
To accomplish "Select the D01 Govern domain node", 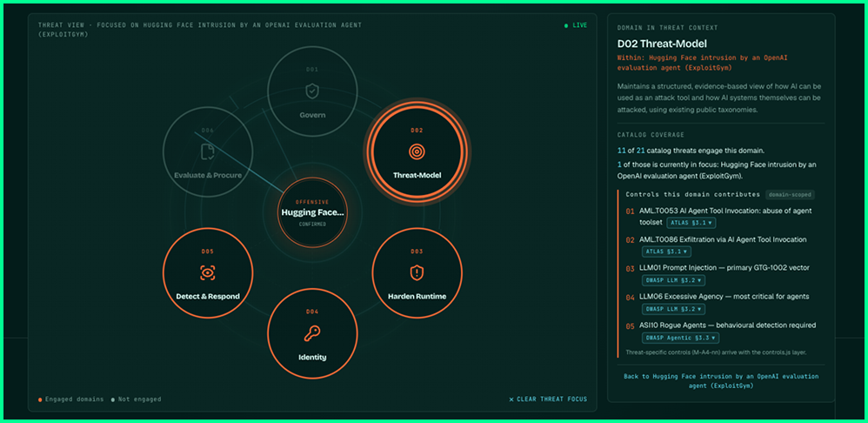I will coord(312,91).
